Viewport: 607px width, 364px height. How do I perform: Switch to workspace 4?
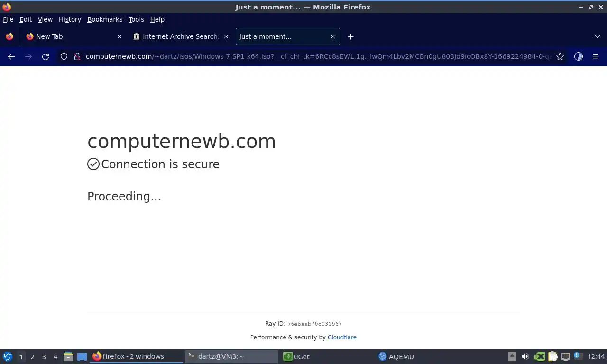(55, 357)
